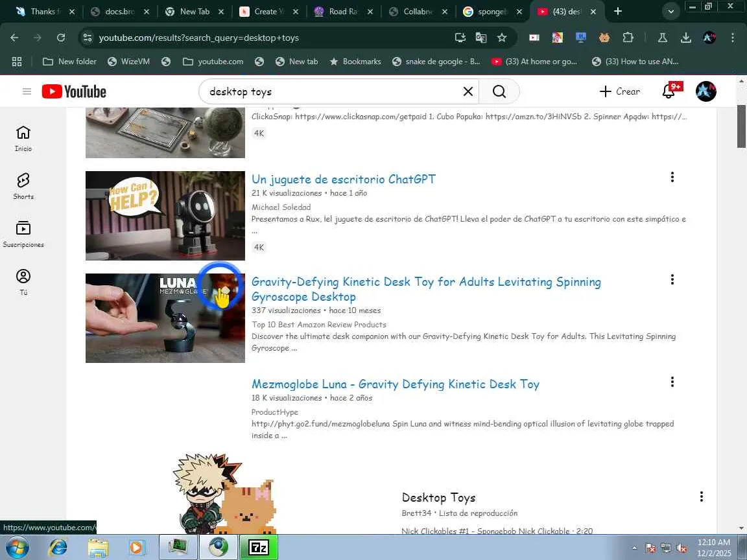
Task: Close the Thanks tab
Action: coord(72,12)
